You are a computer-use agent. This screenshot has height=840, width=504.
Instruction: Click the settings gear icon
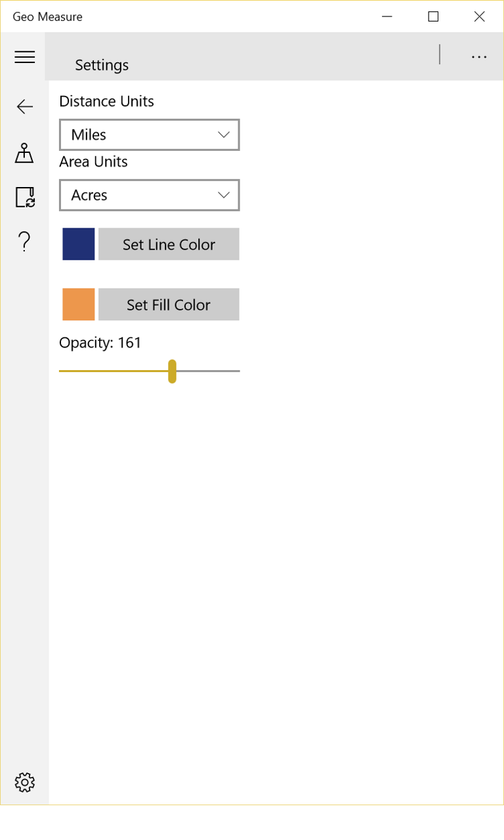point(24,782)
